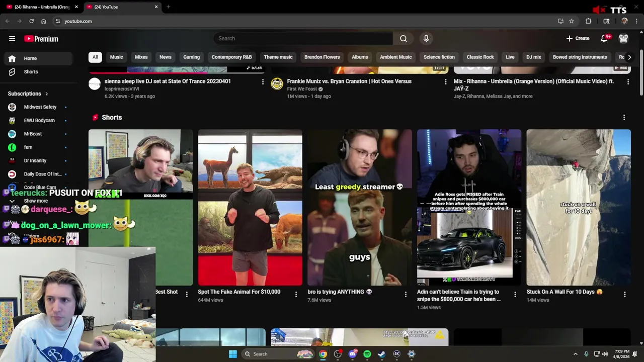Select the Classic Rock chip

pyautogui.click(x=480, y=57)
